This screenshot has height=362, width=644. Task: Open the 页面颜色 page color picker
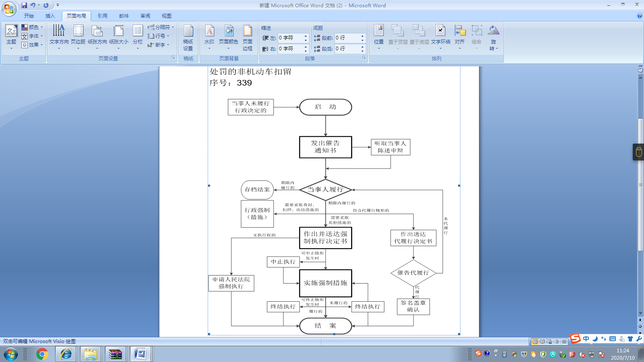[x=228, y=37]
